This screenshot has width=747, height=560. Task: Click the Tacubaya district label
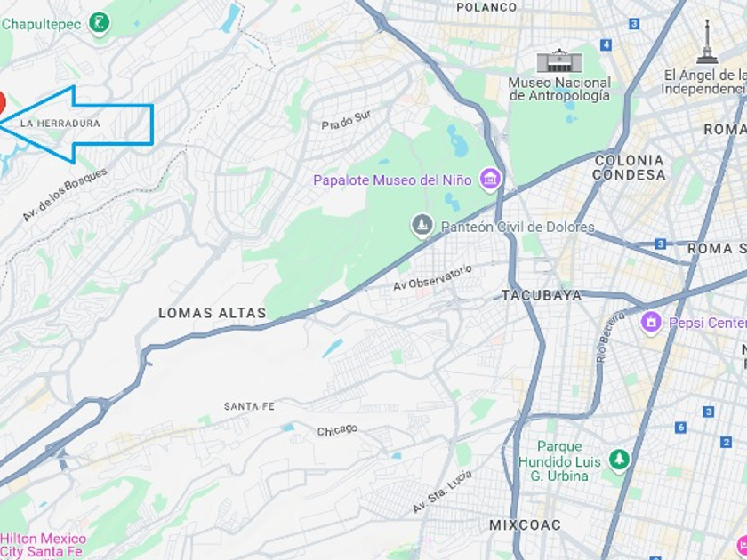click(x=542, y=295)
